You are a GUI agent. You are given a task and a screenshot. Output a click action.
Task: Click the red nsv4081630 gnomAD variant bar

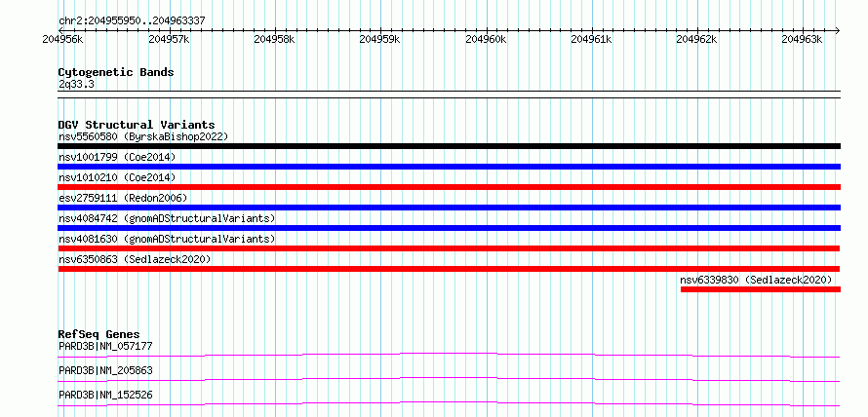click(449, 248)
